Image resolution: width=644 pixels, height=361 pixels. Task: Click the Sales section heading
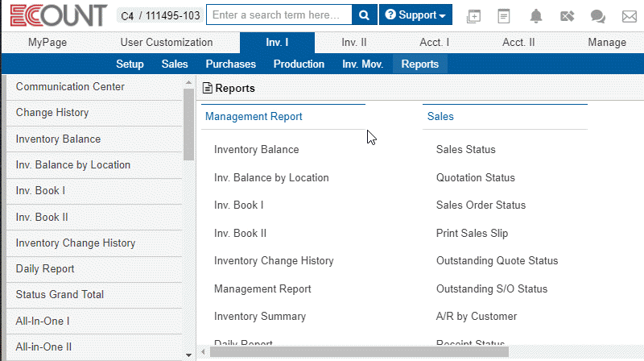[440, 117]
